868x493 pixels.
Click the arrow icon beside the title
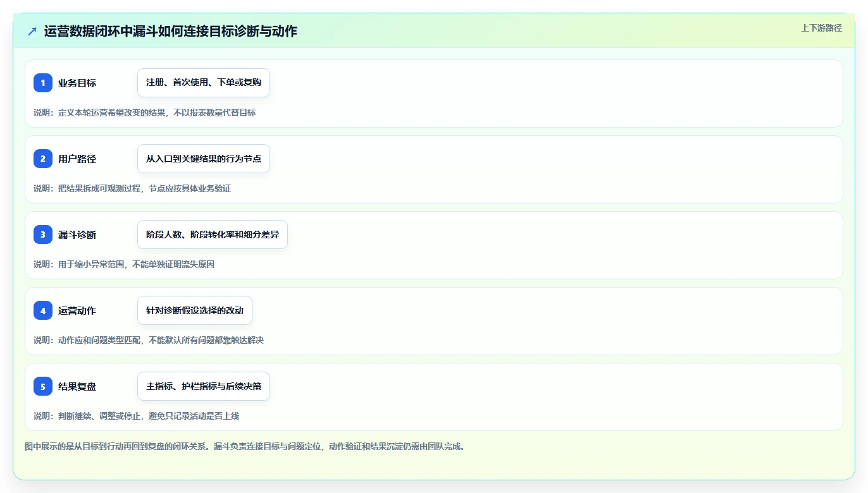pyautogui.click(x=32, y=31)
